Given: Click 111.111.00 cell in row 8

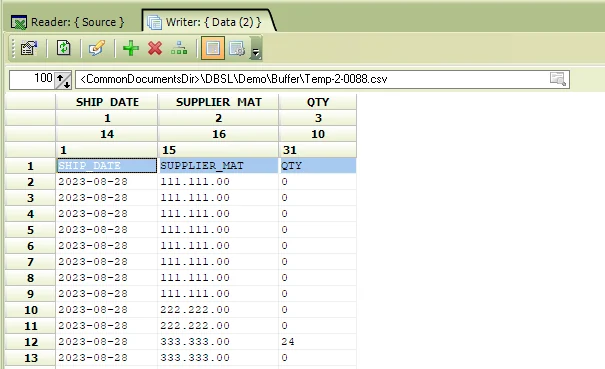Looking at the screenshot, I should coord(218,278).
